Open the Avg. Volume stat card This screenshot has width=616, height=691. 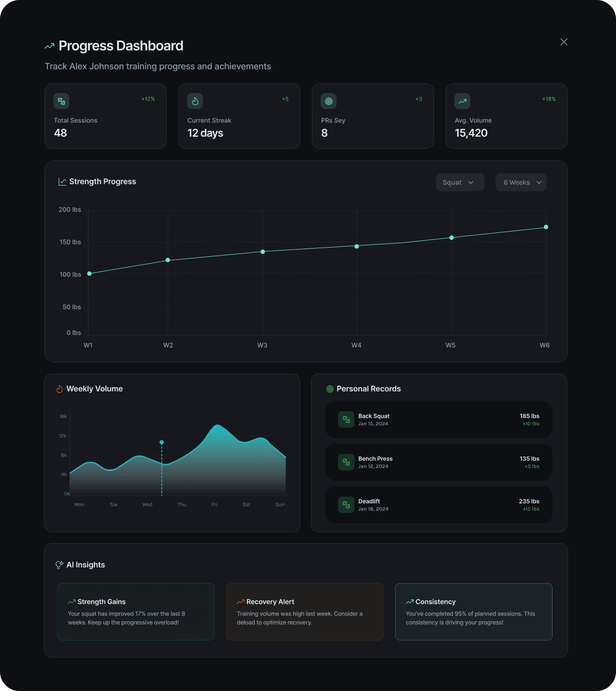click(507, 116)
